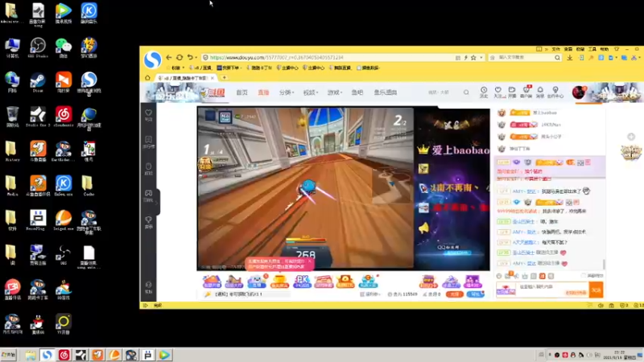Close the Douyu live stream tab
644x362 pixels.
[213, 77]
